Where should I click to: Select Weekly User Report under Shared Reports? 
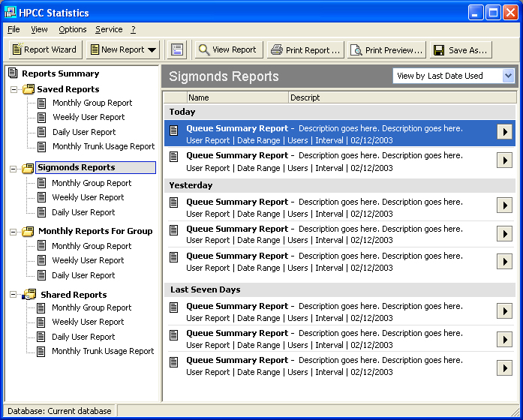click(x=88, y=322)
